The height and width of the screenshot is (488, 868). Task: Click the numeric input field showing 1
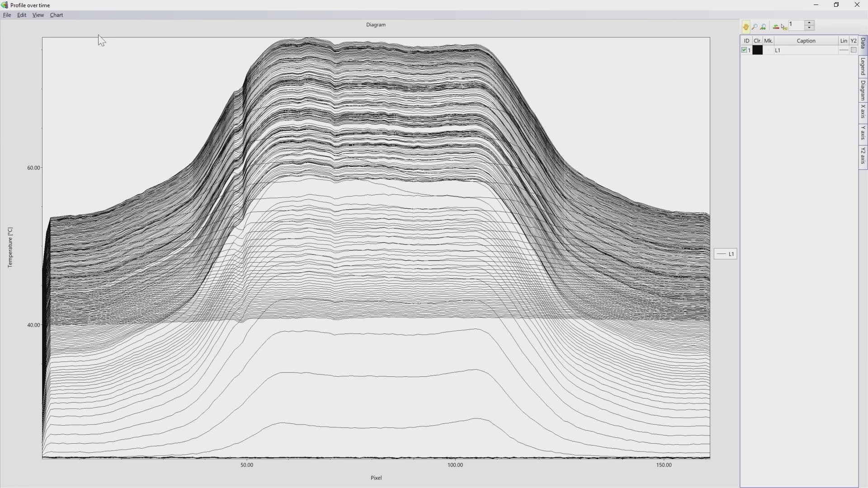796,25
